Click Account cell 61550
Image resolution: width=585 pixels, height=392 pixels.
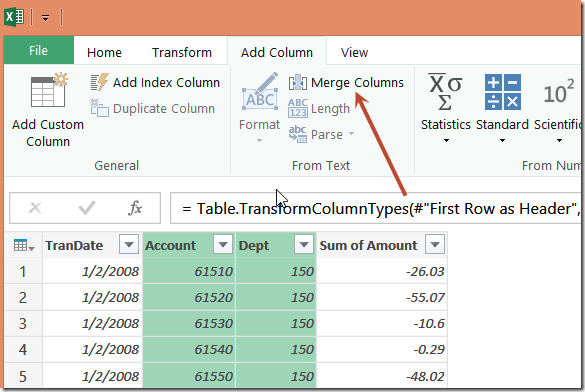189,376
